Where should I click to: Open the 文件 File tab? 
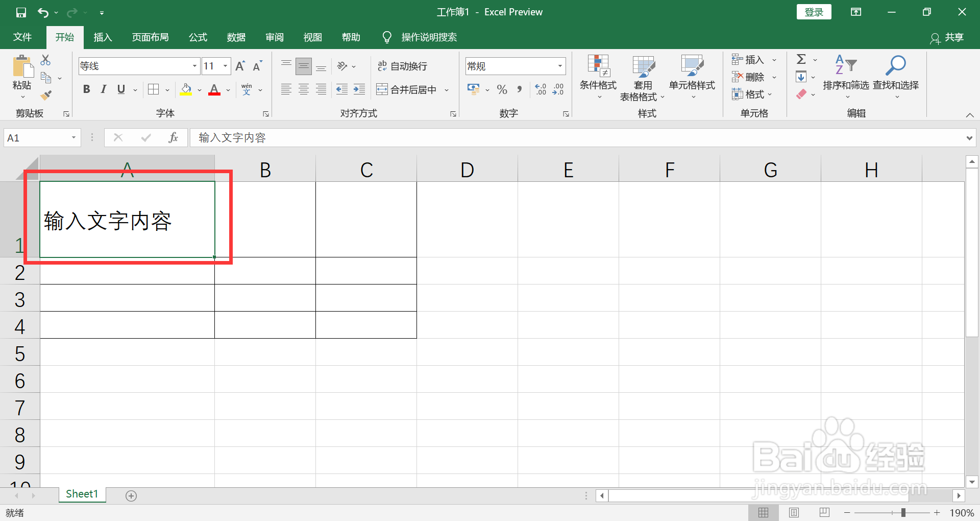[22, 37]
